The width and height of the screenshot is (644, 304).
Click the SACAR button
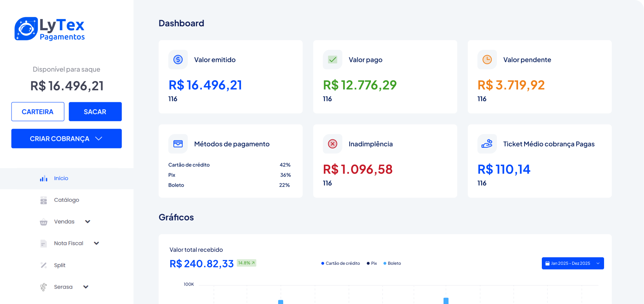[x=95, y=112]
